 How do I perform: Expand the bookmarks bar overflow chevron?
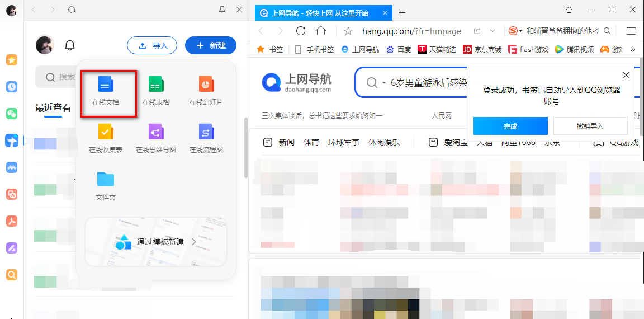tap(632, 49)
